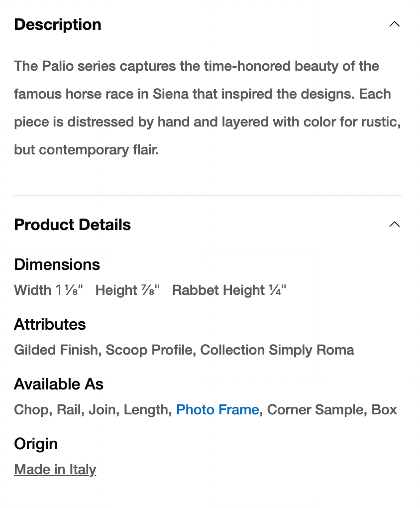The image size is (420, 508).
Task: Click the Attributes subheading
Action: click(50, 324)
